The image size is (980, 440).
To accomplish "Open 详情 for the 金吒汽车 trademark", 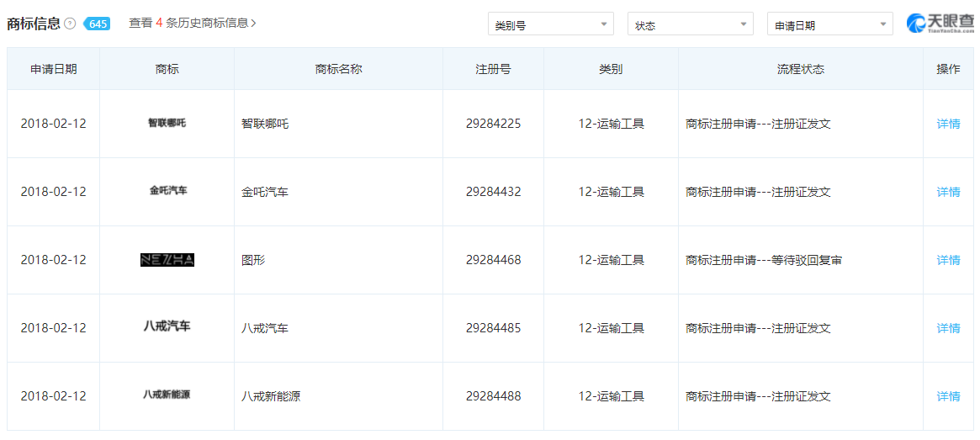I will tap(948, 192).
